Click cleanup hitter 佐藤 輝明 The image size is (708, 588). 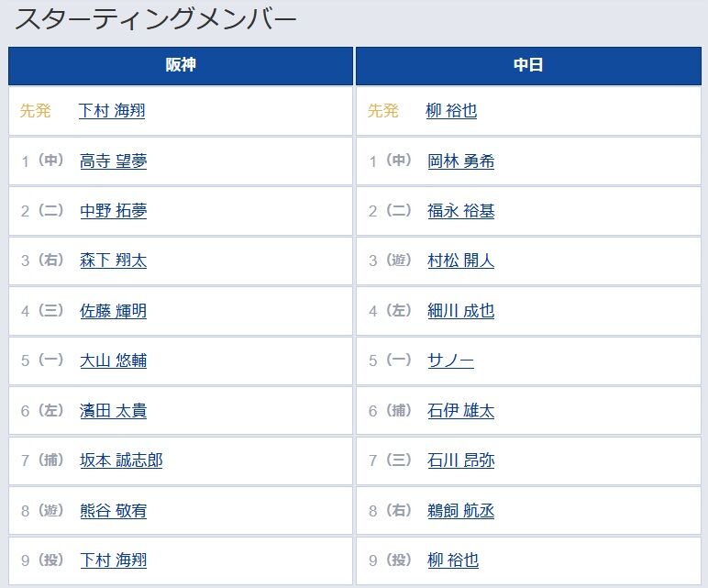click(114, 311)
